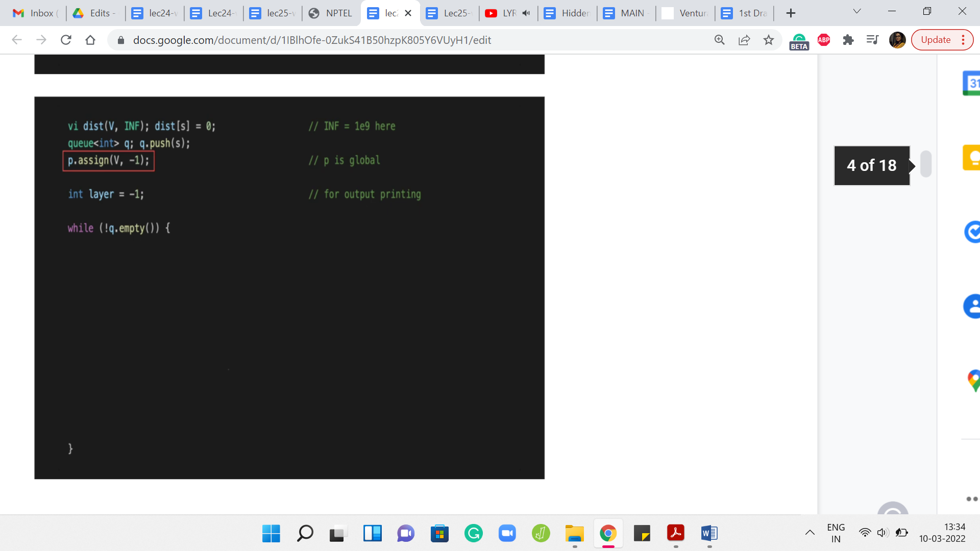Viewport: 980px width, 551px height.
Task: Click the document scrollbar thumb
Action: (925, 164)
